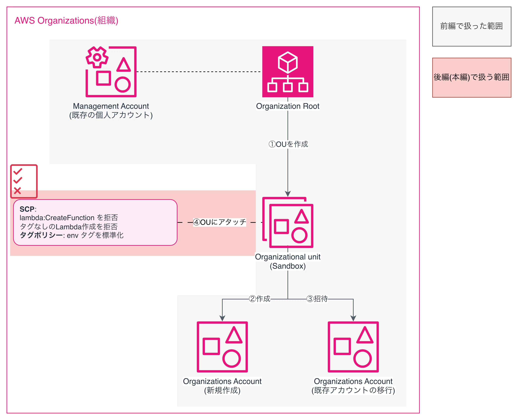The width and height of the screenshot is (518, 420).
Task: Click the ②作成 step label
Action: [259, 299]
